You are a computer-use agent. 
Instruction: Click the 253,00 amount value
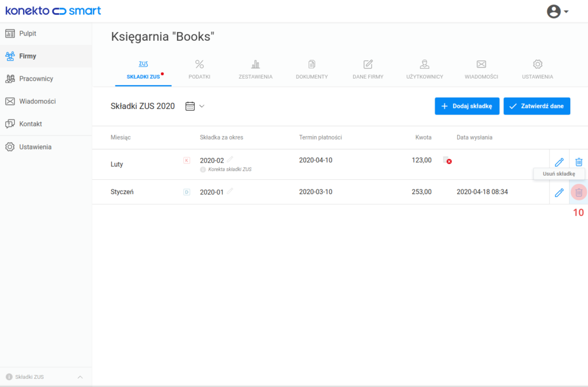pyautogui.click(x=421, y=192)
